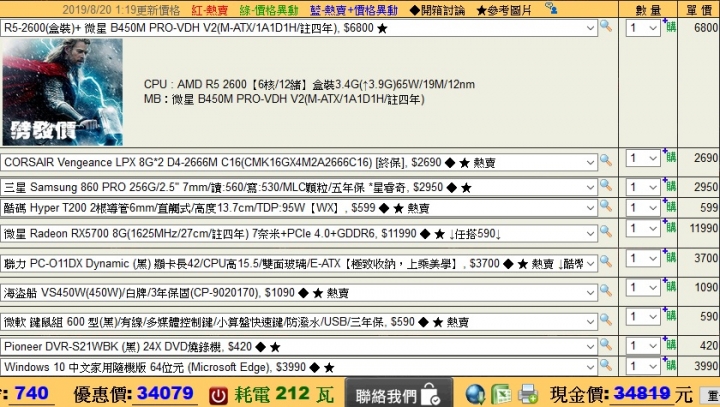Expand the Pioneer DVR-S21WBK DVD burner dropdown

pos(299,347)
